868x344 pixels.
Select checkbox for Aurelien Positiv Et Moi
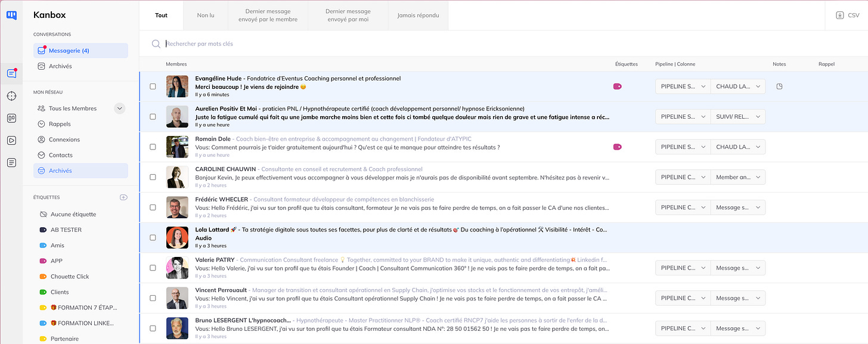point(153,117)
